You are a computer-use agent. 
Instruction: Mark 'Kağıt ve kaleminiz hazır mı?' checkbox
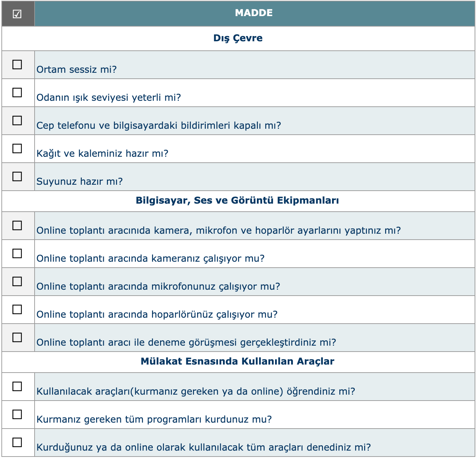[x=17, y=149]
